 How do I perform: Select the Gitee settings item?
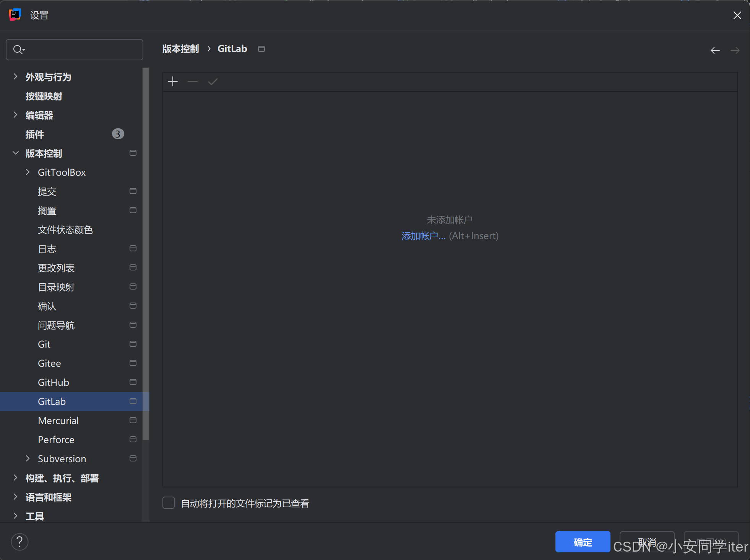point(49,363)
